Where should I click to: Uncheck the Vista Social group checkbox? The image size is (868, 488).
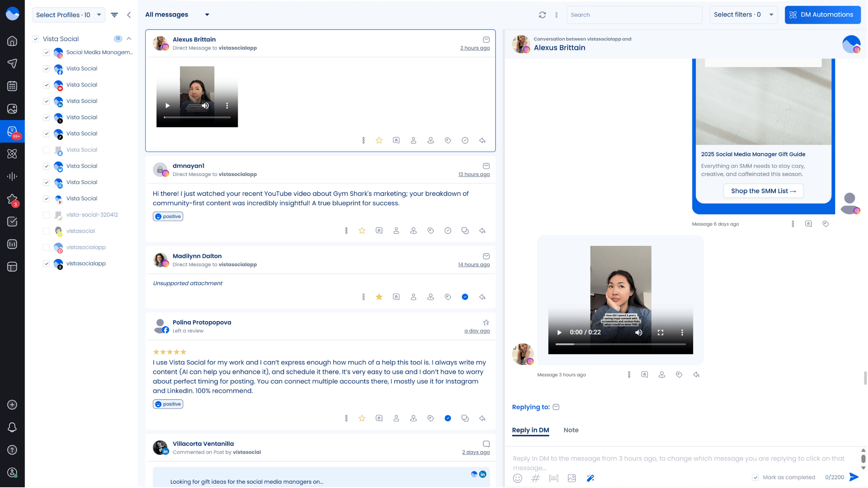[x=35, y=39]
